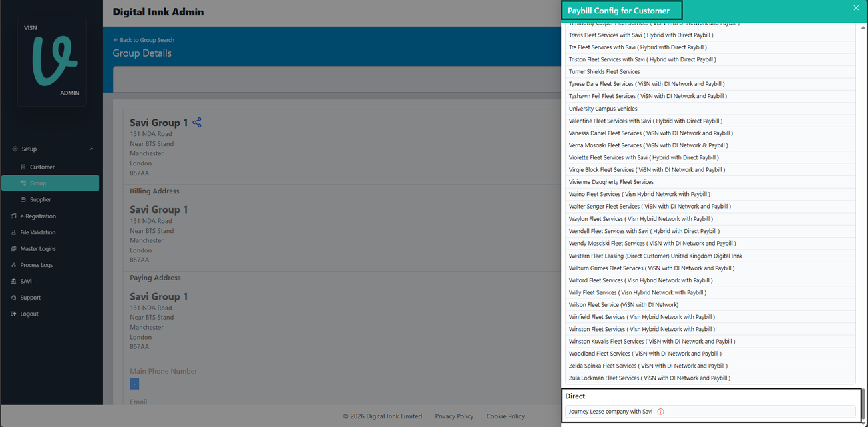Open the Cookie Policy link

(505, 416)
